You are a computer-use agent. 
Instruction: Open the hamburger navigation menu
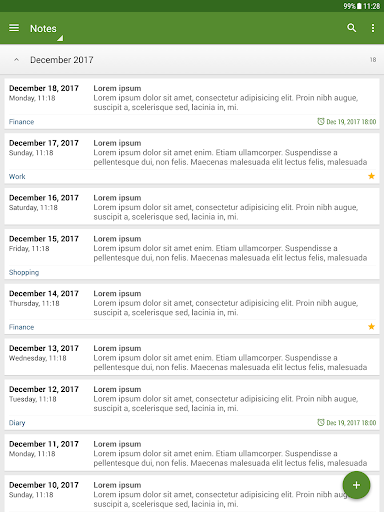click(14, 28)
